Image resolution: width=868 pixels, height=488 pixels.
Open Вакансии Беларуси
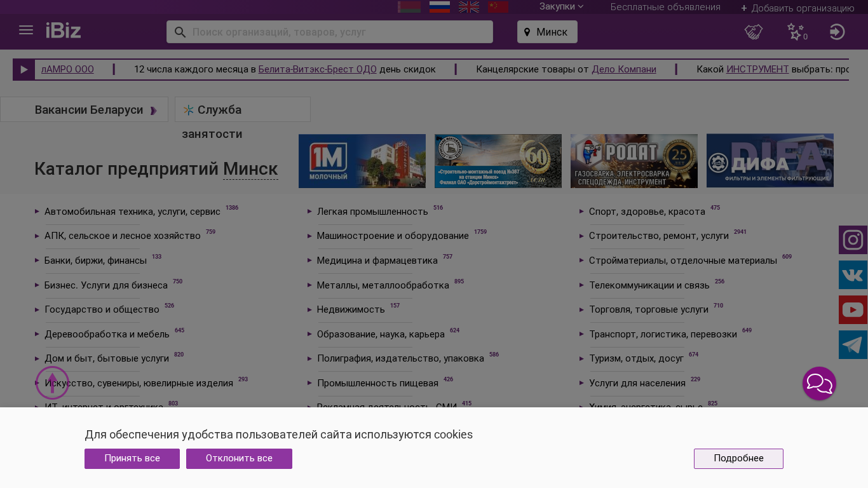coord(84,109)
